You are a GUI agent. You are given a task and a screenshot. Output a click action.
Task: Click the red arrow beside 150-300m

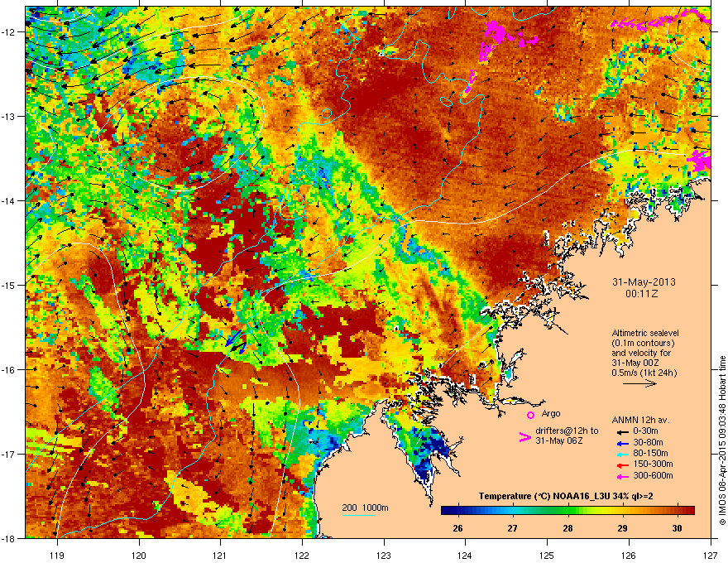coord(621,465)
